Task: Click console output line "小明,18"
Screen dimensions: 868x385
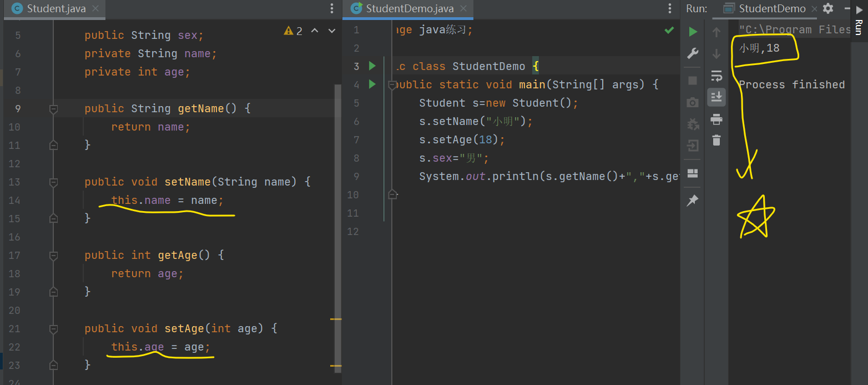Action: [x=759, y=48]
